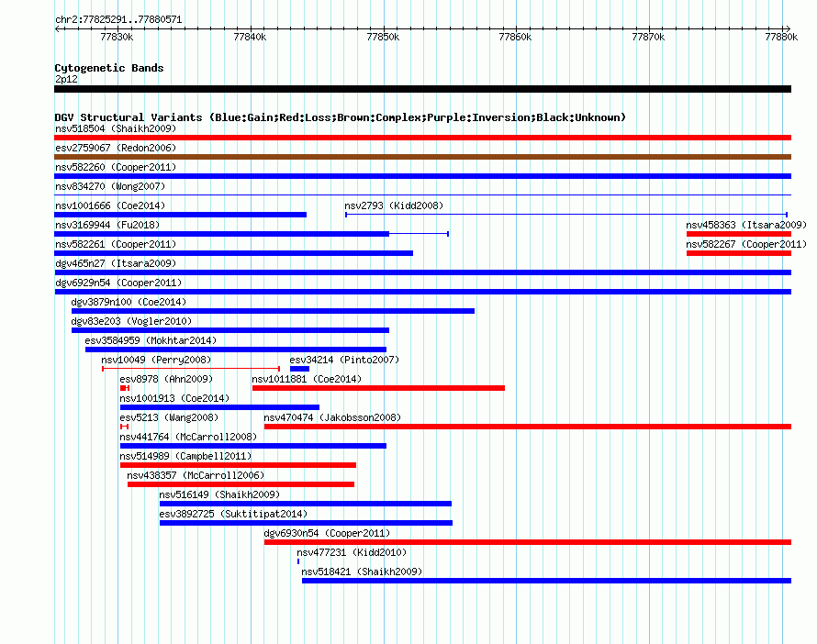Click the blue nsv1001666 gain bar

[x=180, y=215]
